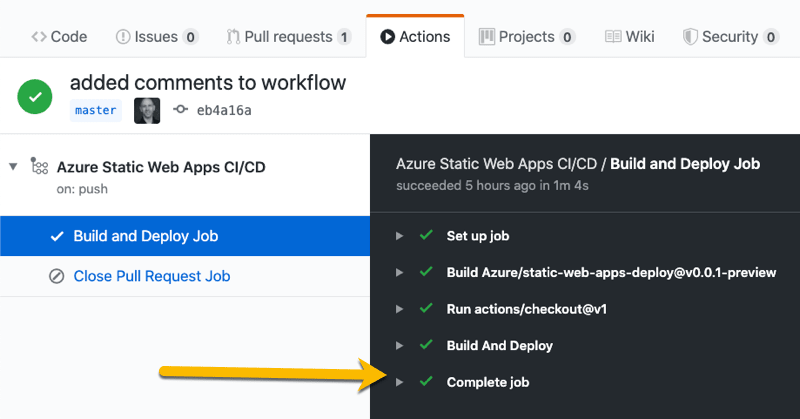Click the Projects board icon
This screenshot has height=419, width=800.
point(487,37)
